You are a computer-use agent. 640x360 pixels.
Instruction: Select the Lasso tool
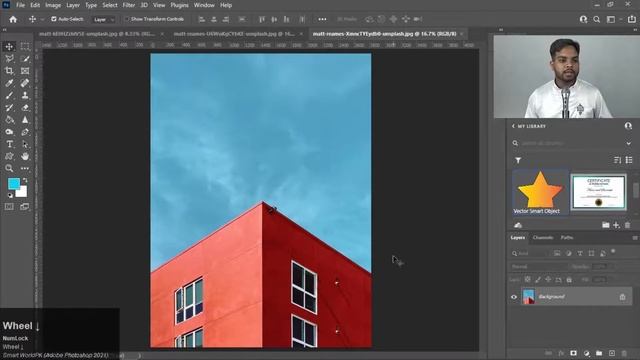click(x=9, y=59)
